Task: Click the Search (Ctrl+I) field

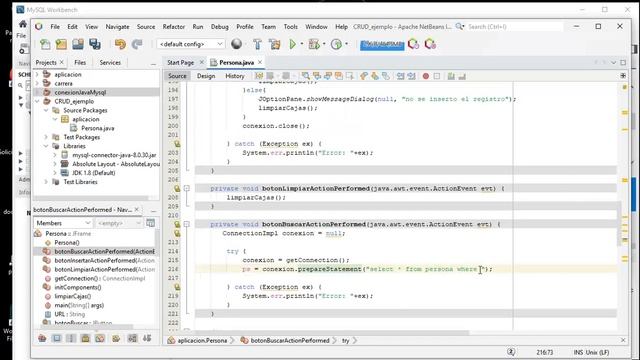Action: click(514, 27)
